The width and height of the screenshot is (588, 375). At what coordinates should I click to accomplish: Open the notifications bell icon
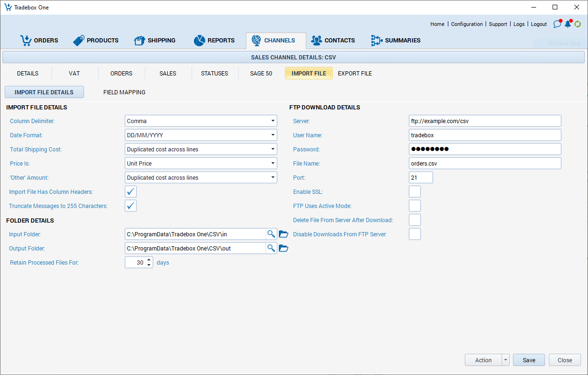[x=568, y=24]
